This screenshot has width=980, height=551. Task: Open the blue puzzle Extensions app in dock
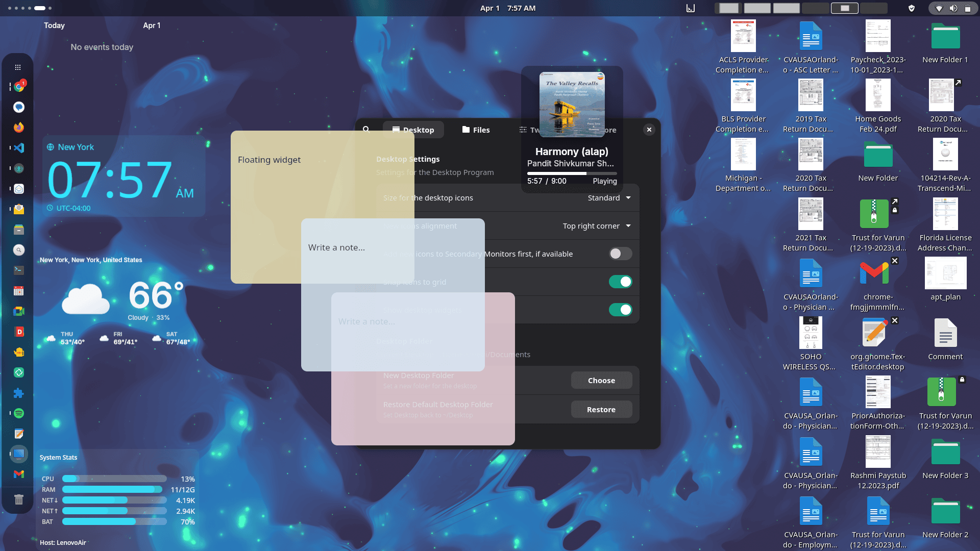tap(19, 393)
